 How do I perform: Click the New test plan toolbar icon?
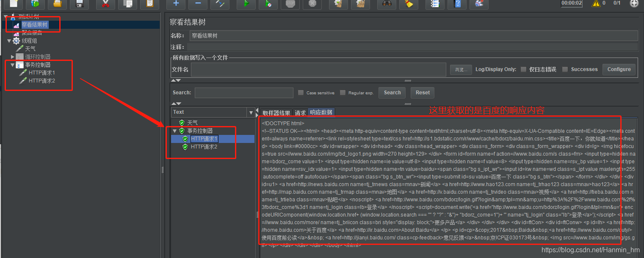(x=14, y=3)
